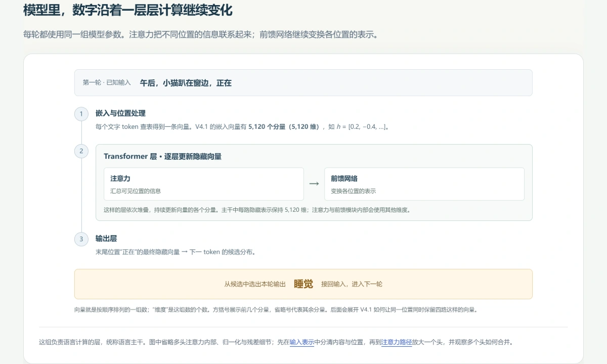
Task: Click the 前馈网络 card
Action: pyautogui.click(x=424, y=184)
